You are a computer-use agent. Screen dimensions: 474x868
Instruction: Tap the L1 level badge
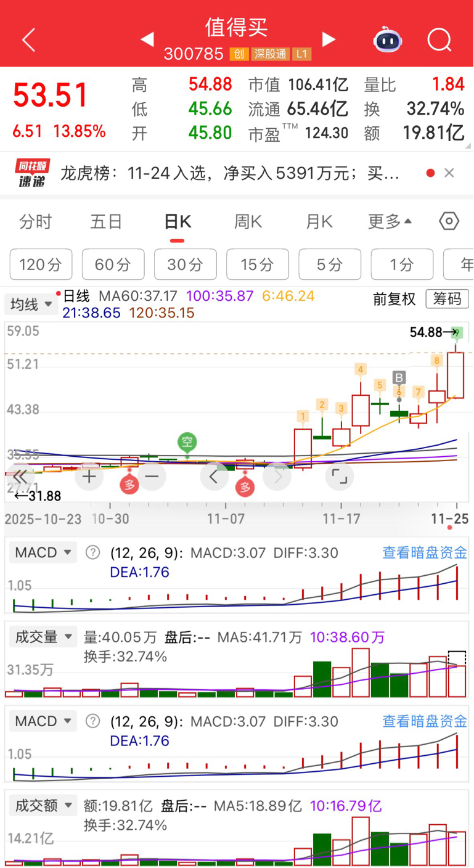tap(301, 54)
